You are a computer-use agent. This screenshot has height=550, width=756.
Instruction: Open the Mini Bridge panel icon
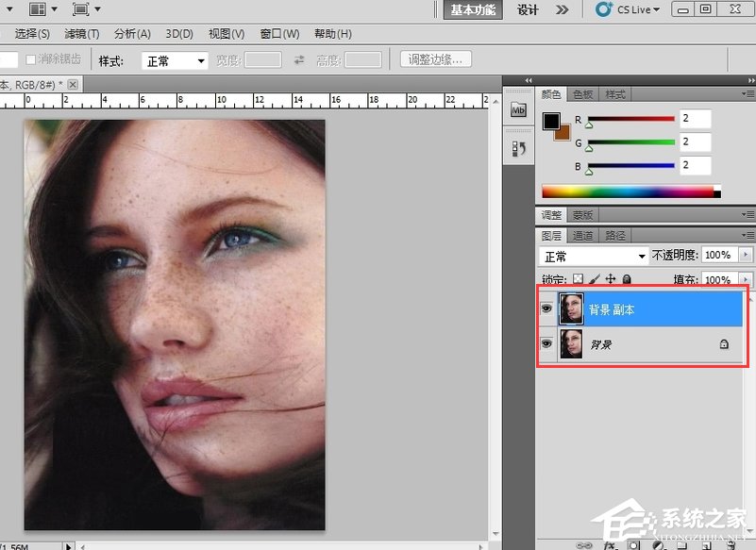click(518, 110)
